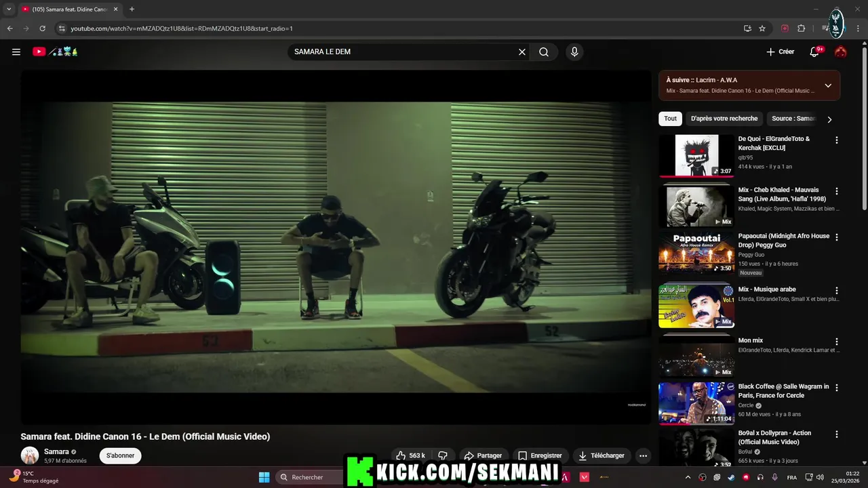Share the video with Partager
Image resolution: width=868 pixels, height=488 pixels.
click(483, 455)
